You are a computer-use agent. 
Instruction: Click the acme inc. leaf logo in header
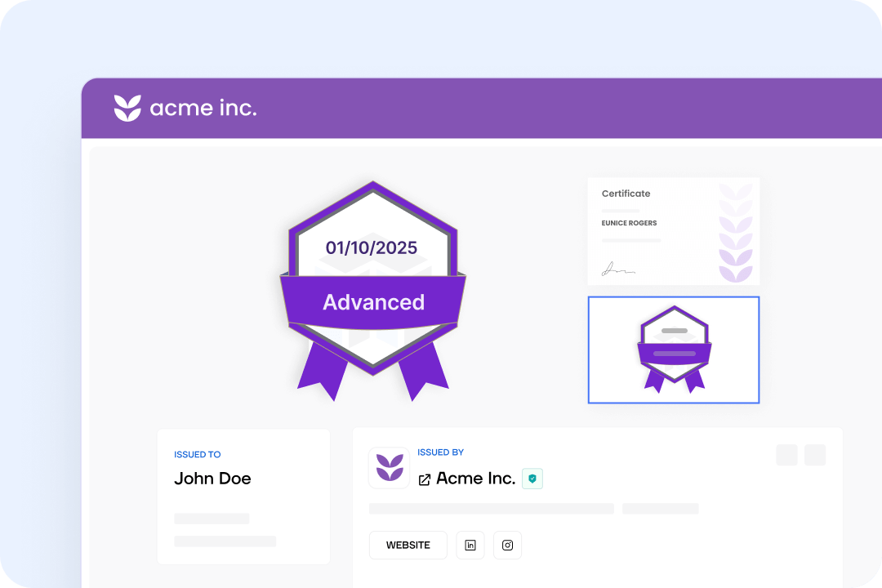click(127, 108)
